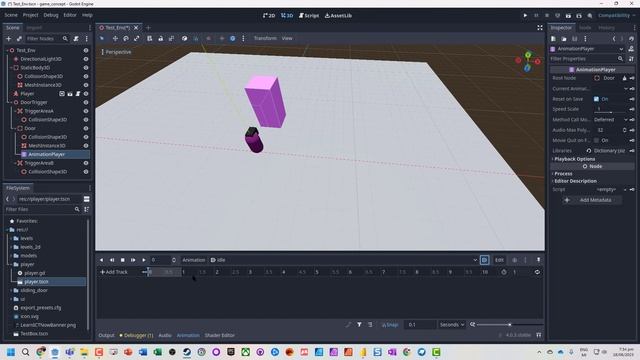
Task: Toggle distraction-free mode in viewport
Action: tap(540, 28)
